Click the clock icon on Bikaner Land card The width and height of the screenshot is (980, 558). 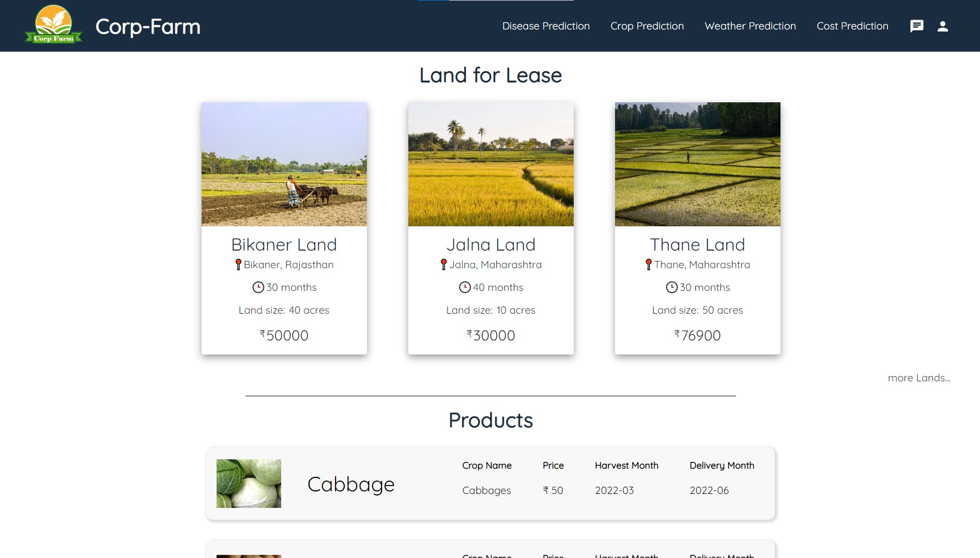click(258, 287)
